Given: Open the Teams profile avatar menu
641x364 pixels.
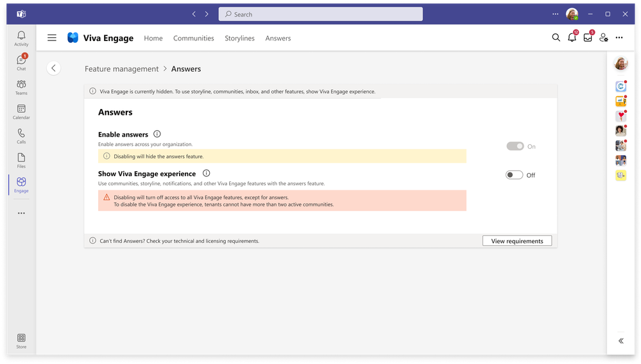Looking at the screenshot, I should (x=572, y=14).
